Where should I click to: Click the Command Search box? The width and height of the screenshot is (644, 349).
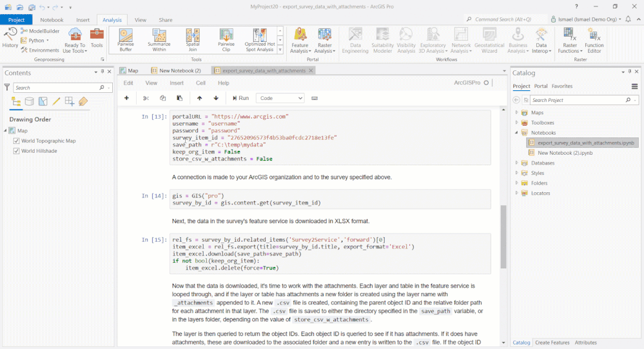(506, 19)
